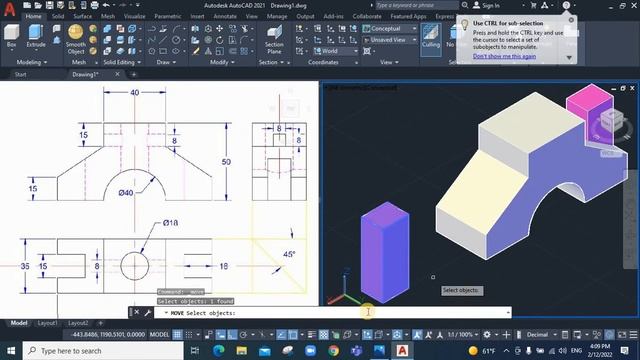Viewport: 640px width, 360px height.
Task: Select the Circle tool in Draw panel
Action: click(176, 40)
